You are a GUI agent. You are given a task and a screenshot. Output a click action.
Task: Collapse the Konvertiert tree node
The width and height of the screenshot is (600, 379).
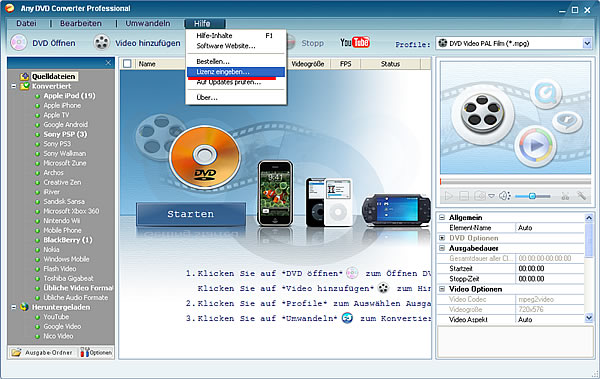[14, 86]
